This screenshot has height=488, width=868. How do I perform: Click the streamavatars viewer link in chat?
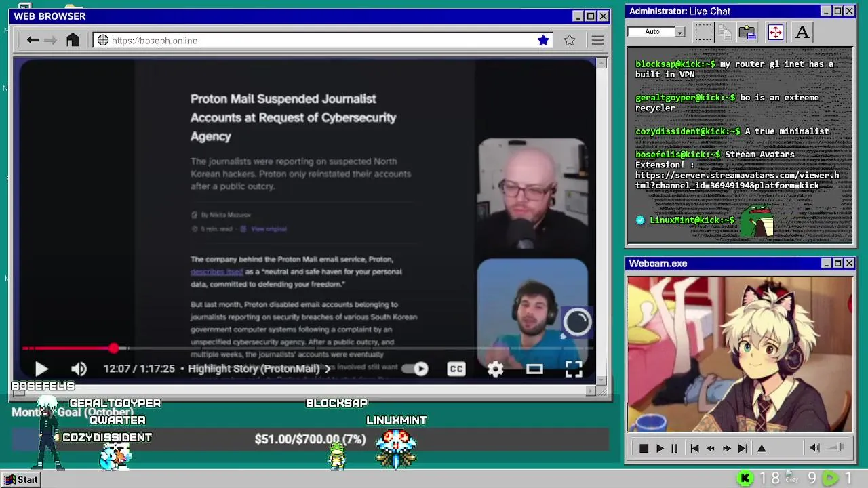737,180
